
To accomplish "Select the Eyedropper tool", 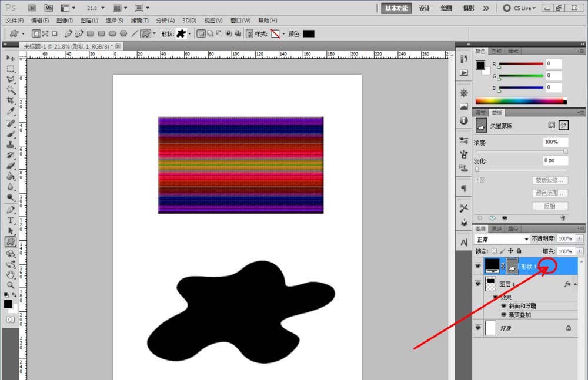I will (x=11, y=111).
